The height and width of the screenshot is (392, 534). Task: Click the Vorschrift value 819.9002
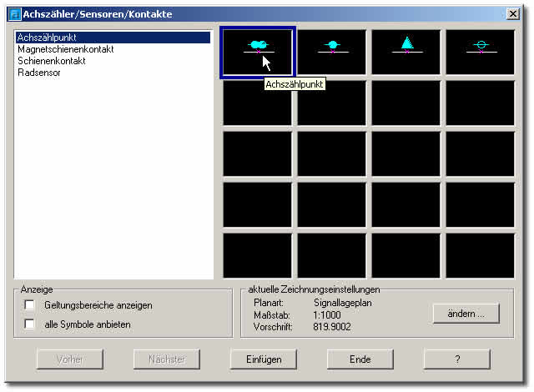(332, 327)
